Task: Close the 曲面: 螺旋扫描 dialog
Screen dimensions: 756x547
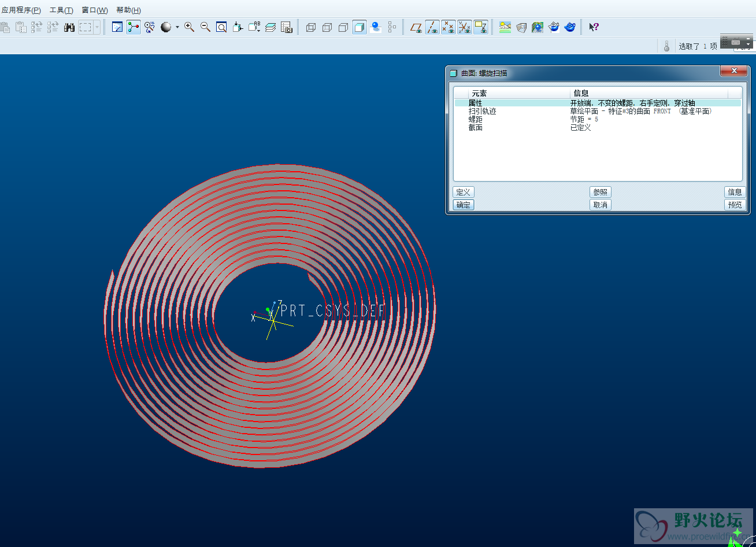Action: pyautogui.click(x=735, y=71)
